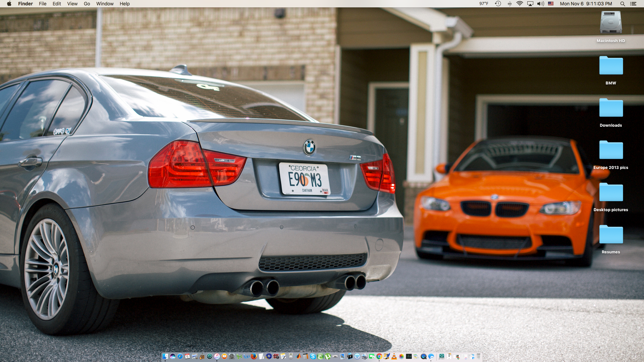644x362 pixels.
Task: Open VLC orange cone icon
Action: coord(394,356)
